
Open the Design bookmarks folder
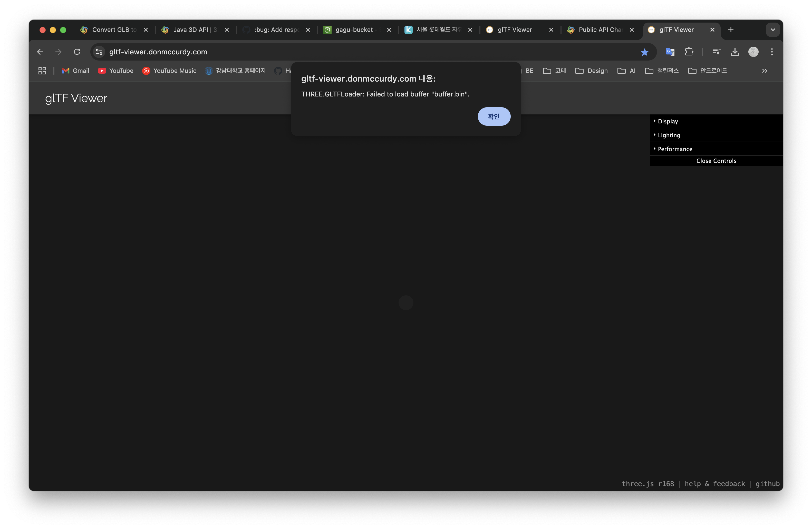click(592, 71)
